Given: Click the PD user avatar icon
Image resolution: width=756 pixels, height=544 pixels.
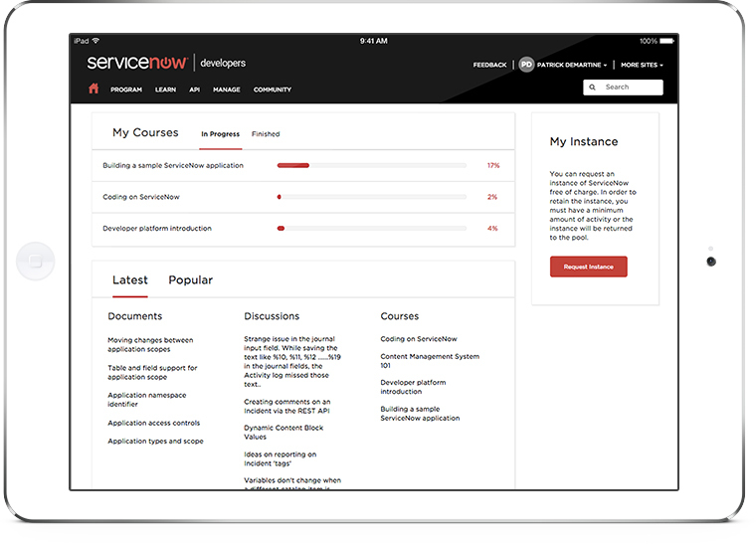Looking at the screenshot, I should point(526,65).
